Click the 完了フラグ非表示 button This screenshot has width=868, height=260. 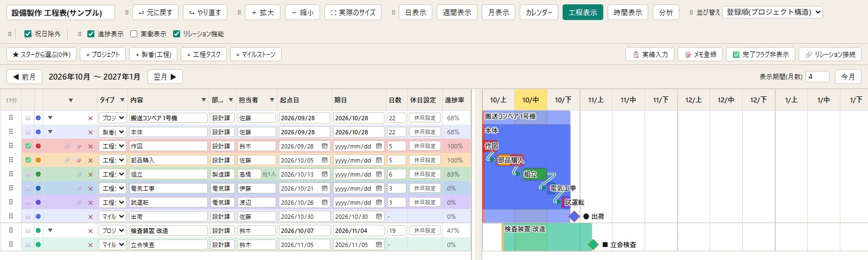(761, 55)
